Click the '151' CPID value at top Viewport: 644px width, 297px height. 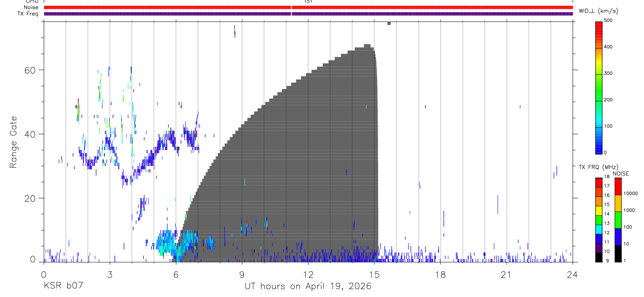tap(308, 2)
